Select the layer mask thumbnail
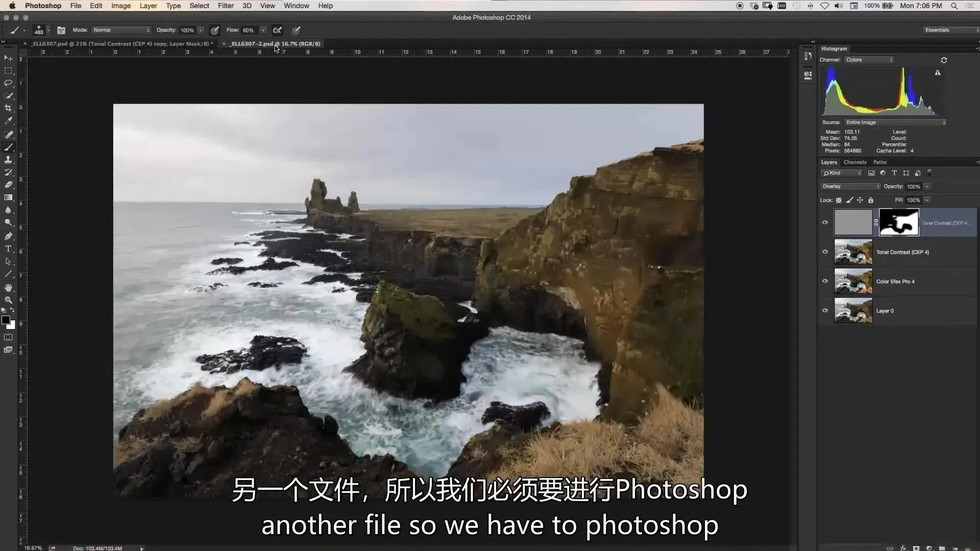Viewport: 980px width, 551px height. pyautogui.click(x=899, y=222)
